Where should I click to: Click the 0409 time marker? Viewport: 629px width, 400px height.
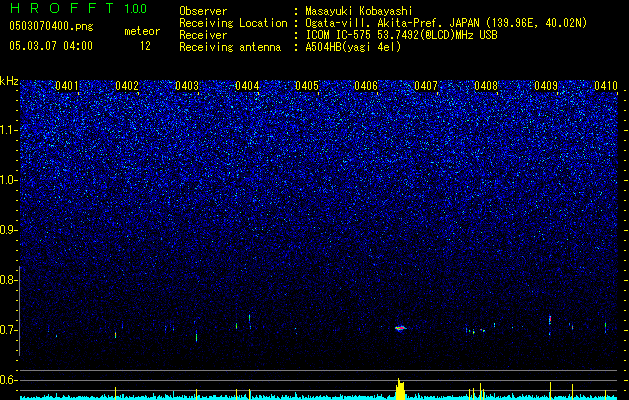546,86
